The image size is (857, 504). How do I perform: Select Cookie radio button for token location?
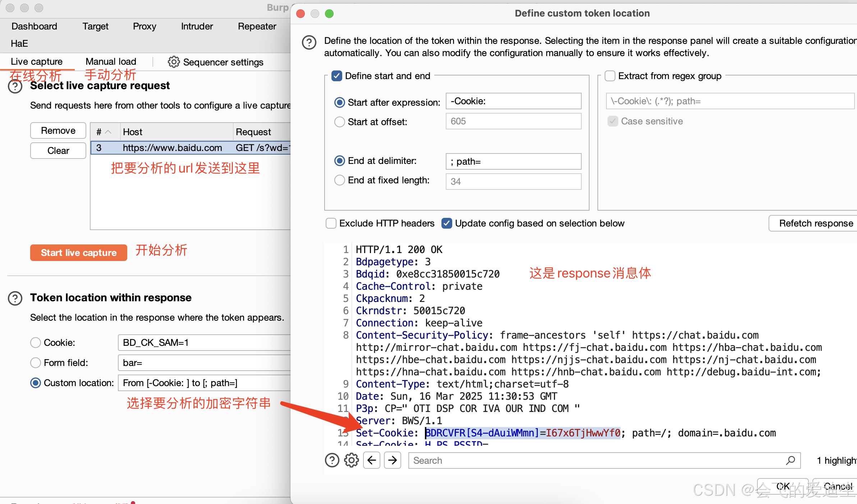(36, 343)
